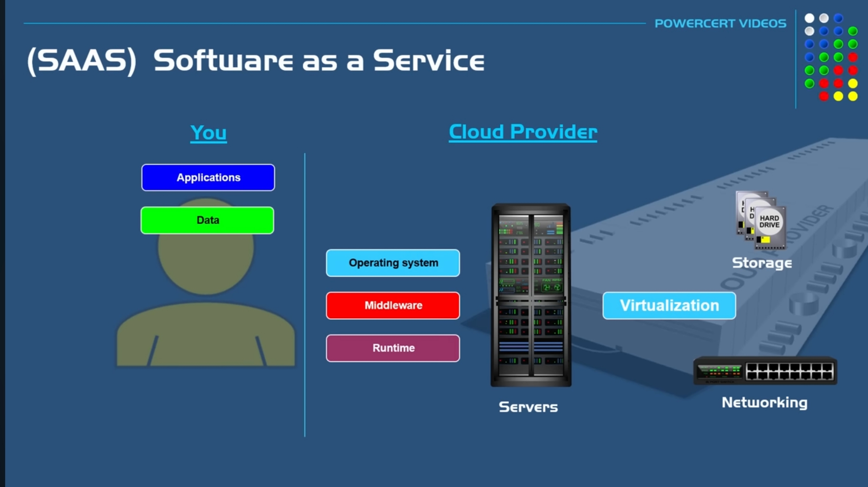Click the Virtualization label box
Image resolution: width=868 pixels, height=487 pixels.
(x=669, y=306)
